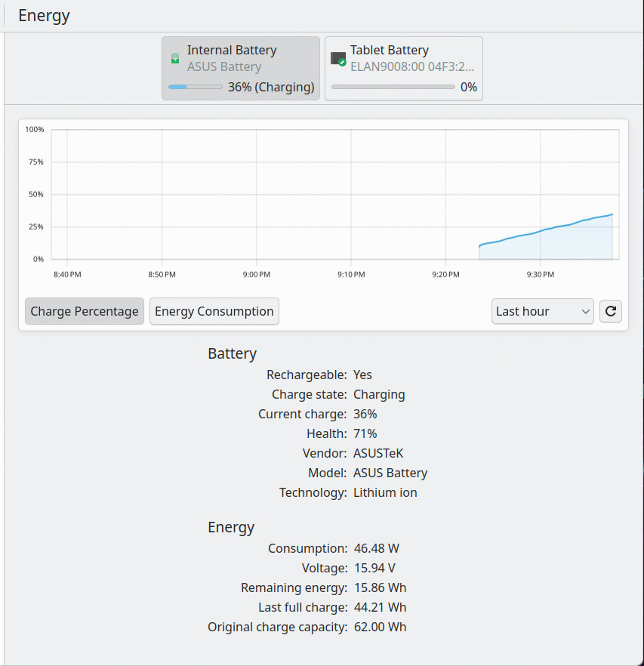
Task: Open the Last hour timespan dropdown
Action: coord(543,311)
